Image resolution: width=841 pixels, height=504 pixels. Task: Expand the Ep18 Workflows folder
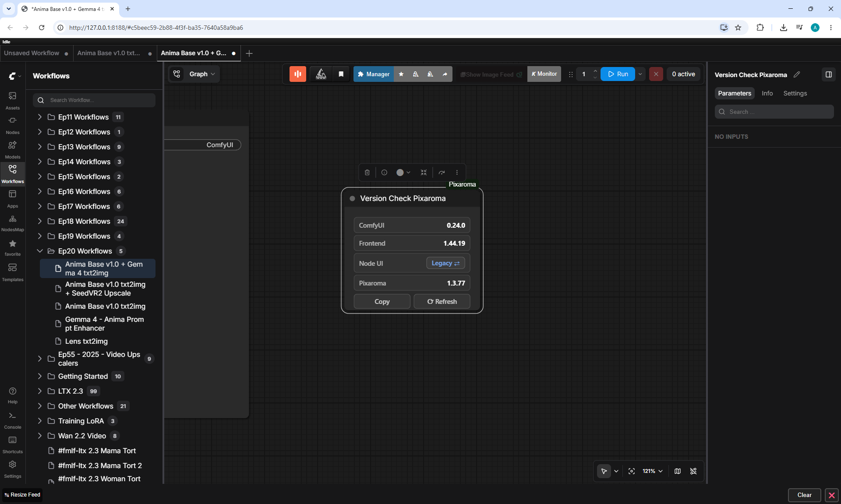40,221
